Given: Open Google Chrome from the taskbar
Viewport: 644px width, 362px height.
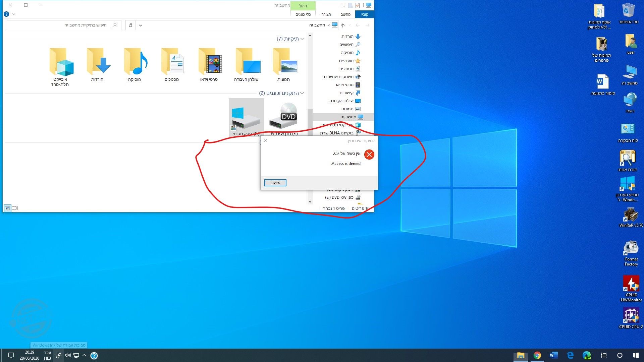Looking at the screenshot, I should (x=537, y=355).
